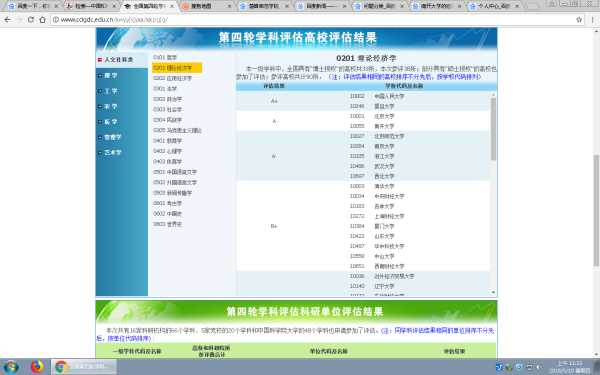Click the 第四轮学科评估高校评估结果 banner
The height and width of the screenshot is (375, 600).
tap(297, 38)
